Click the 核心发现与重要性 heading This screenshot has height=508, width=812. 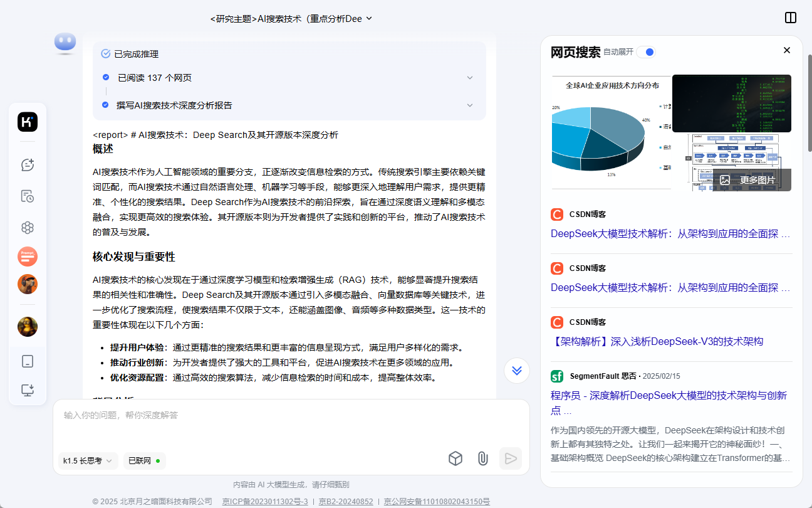(x=134, y=257)
